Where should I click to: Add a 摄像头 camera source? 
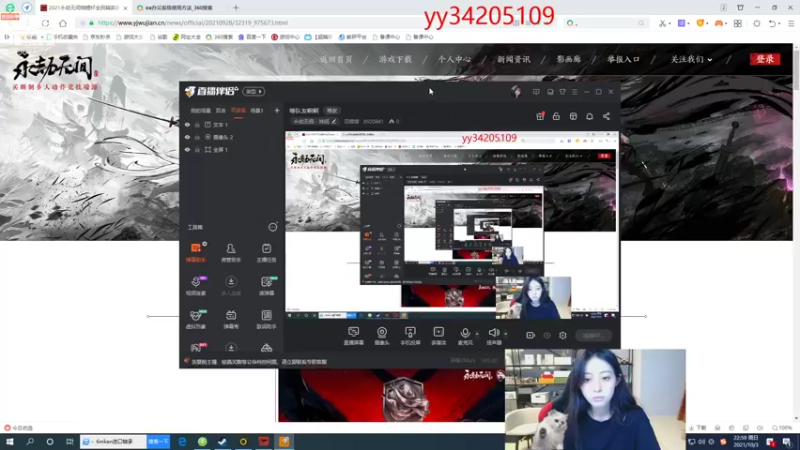(x=382, y=336)
